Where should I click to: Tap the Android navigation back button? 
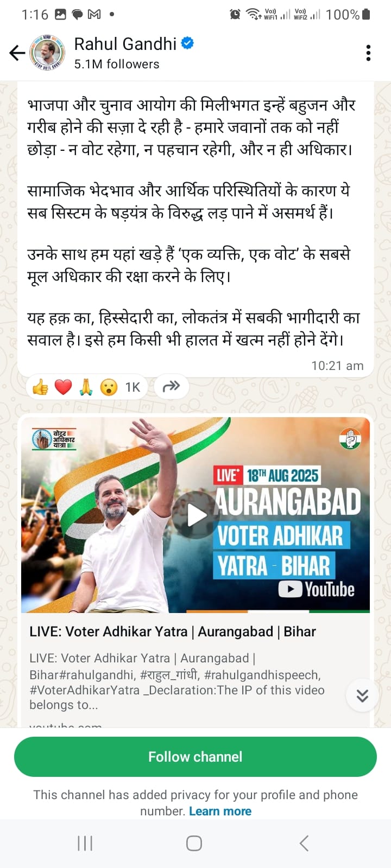(x=304, y=843)
